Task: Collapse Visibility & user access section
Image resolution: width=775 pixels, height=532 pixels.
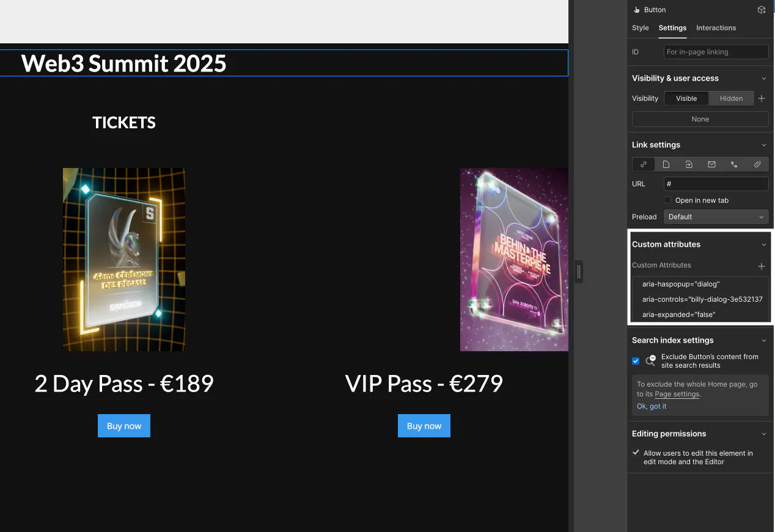Action: point(763,78)
